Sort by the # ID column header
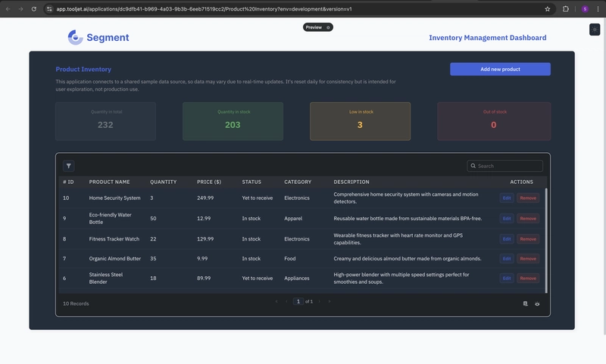The image size is (606, 364). 68,182
